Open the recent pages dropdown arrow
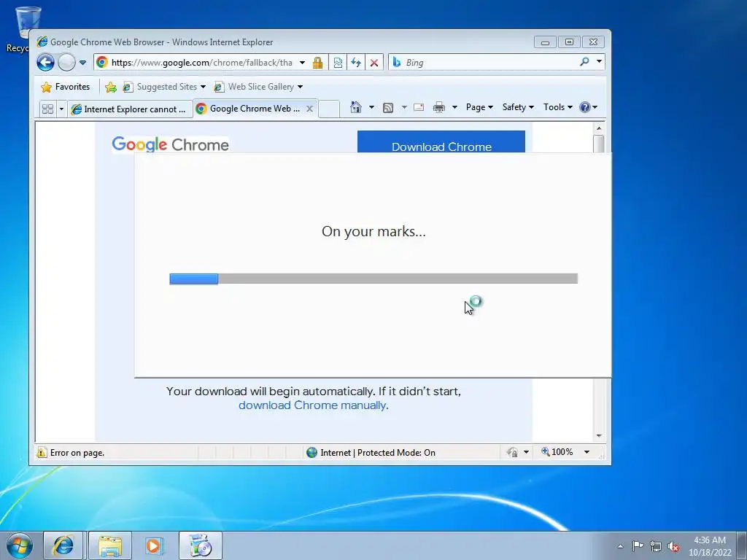747x560 pixels. (82, 63)
